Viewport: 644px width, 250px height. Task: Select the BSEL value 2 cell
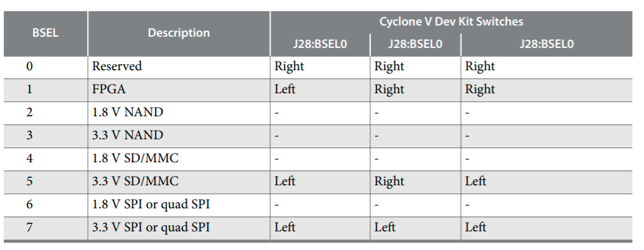tap(29, 113)
